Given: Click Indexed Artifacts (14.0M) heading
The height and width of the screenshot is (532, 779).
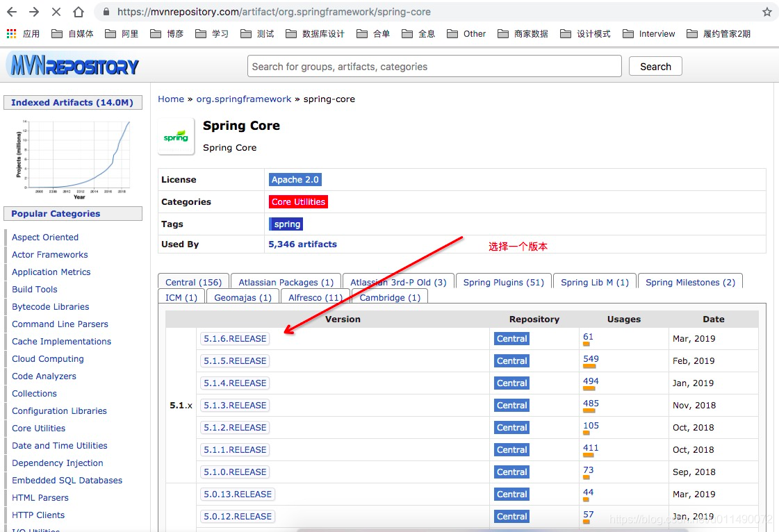Looking at the screenshot, I should pos(72,102).
